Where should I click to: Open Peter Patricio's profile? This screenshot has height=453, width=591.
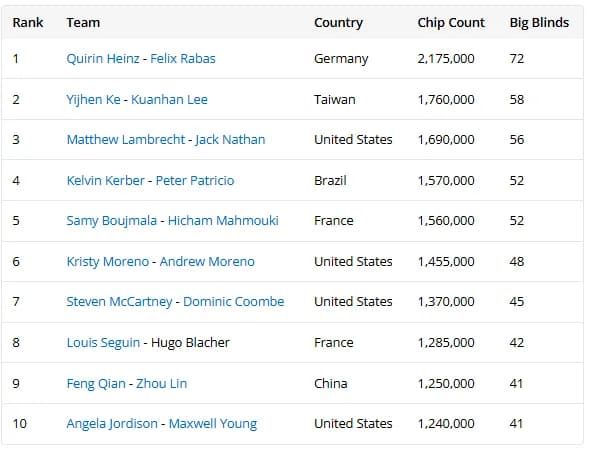click(x=195, y=181)
